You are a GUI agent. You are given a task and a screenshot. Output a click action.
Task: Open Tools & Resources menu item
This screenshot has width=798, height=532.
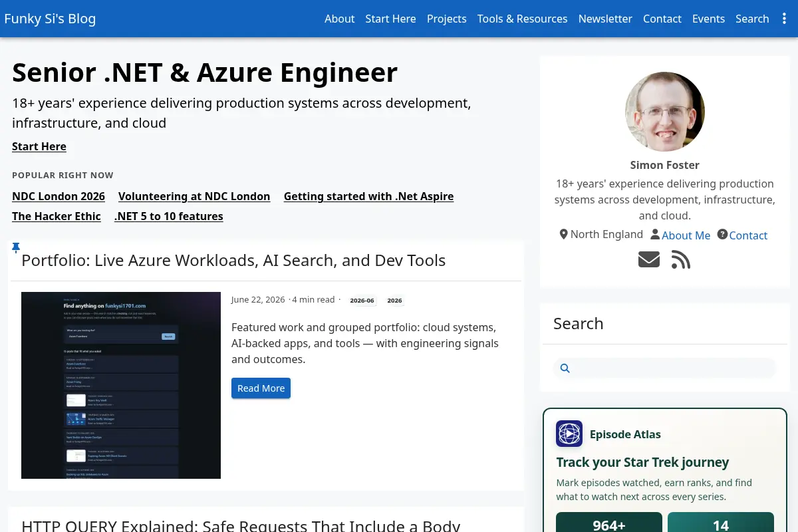click(522, 19)
